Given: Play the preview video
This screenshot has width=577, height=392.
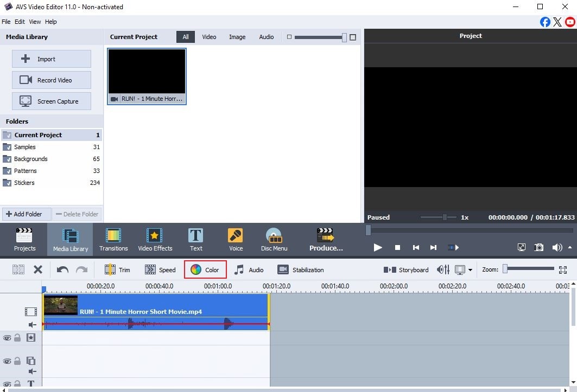Looking at the screenshot, I should tap(378, 247).
